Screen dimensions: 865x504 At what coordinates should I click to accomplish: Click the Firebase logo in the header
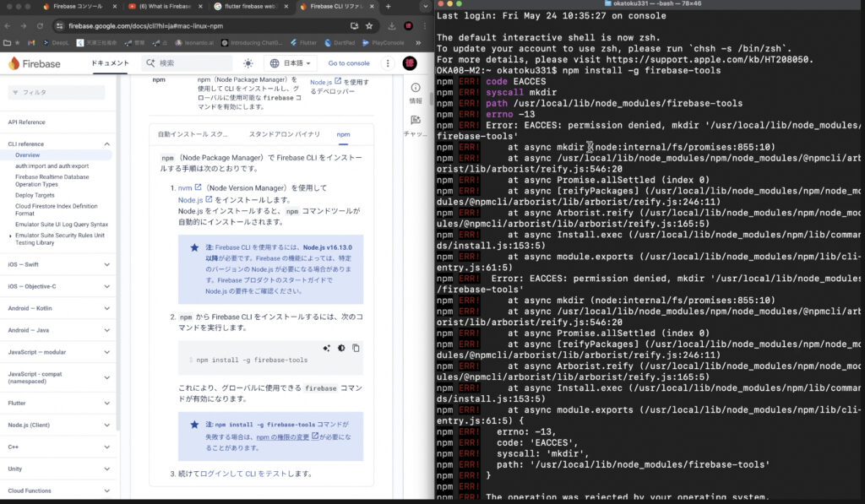[x=35, y=63]
